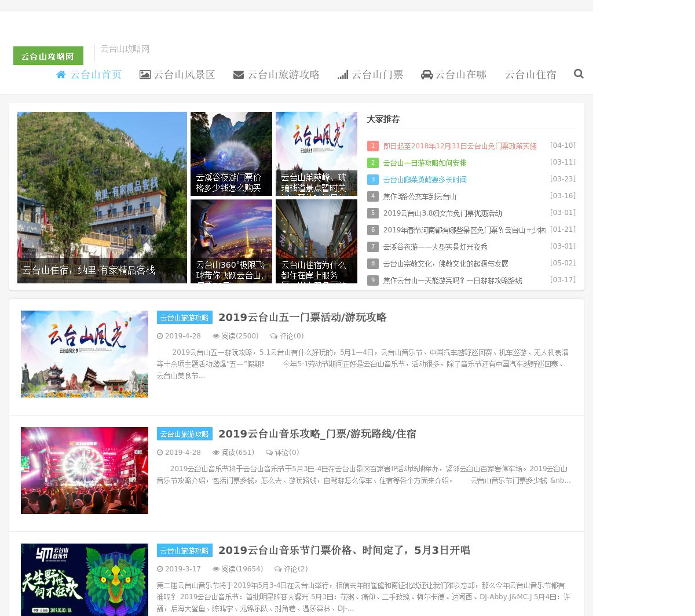Screen dimensions: 695x616
Task: Open article 2019云台山音乐攻略_门票/游玩路线/住宿
Action: [x=317, y=434]
